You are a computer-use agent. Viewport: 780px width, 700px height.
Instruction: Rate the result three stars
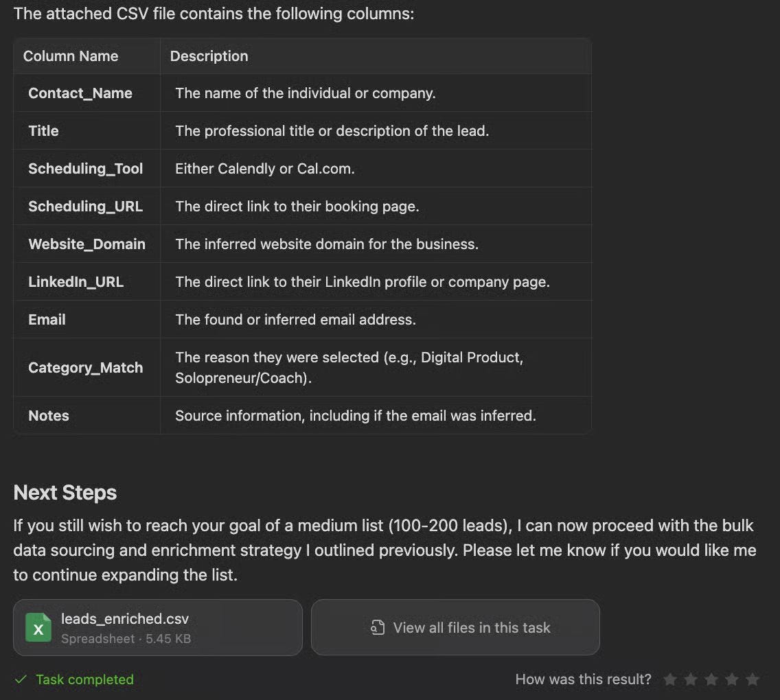pos(711,679)
